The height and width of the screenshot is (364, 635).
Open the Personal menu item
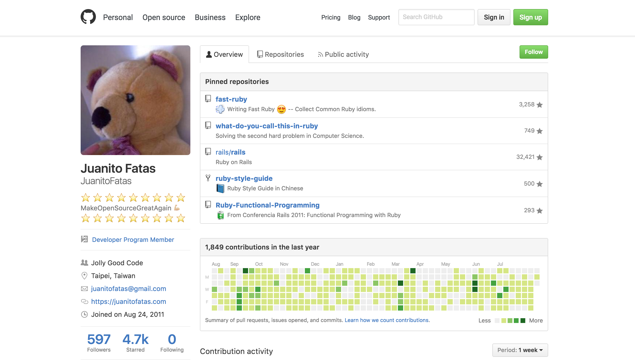point(118,17)
